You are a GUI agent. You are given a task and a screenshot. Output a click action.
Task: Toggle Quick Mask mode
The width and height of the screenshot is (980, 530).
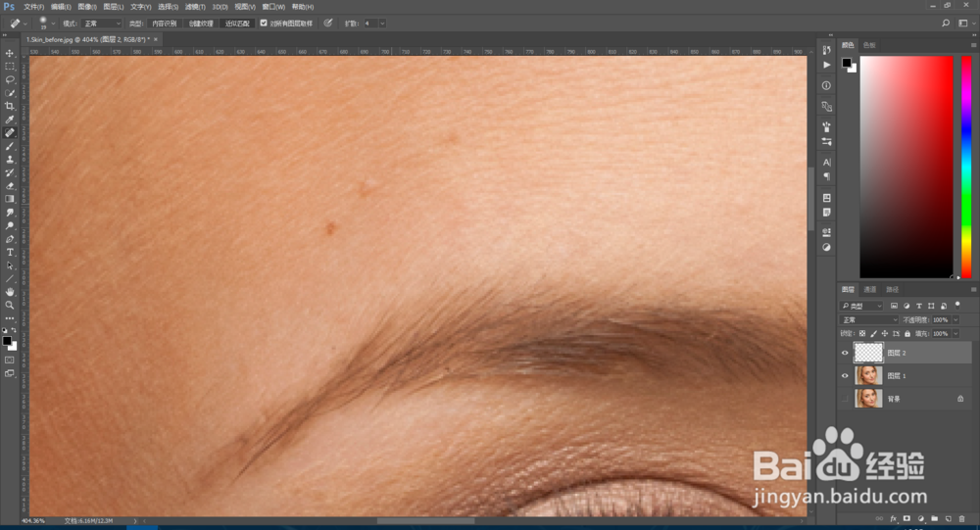point(10,360)
